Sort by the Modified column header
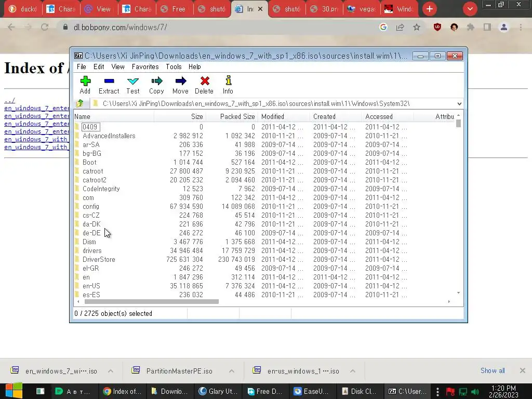 (284, 116)
